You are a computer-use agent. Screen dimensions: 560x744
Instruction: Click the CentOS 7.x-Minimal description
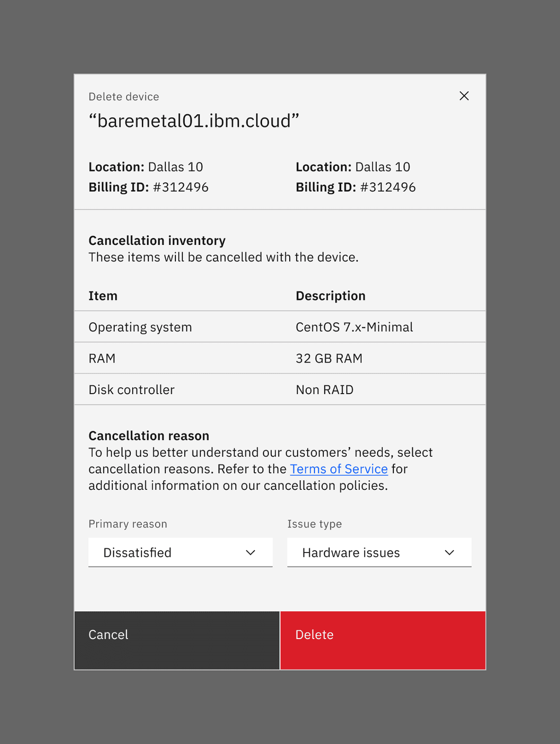[x=354, y=327]
